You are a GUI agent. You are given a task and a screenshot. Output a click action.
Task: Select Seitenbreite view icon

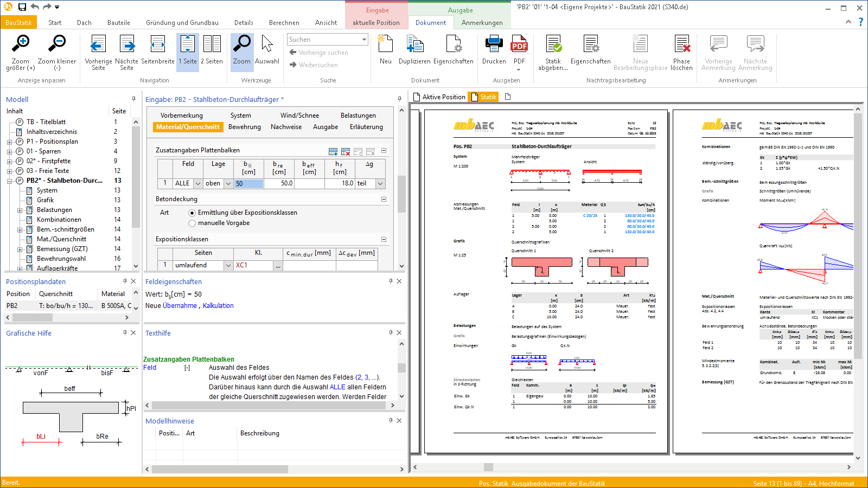click(158, 44)
